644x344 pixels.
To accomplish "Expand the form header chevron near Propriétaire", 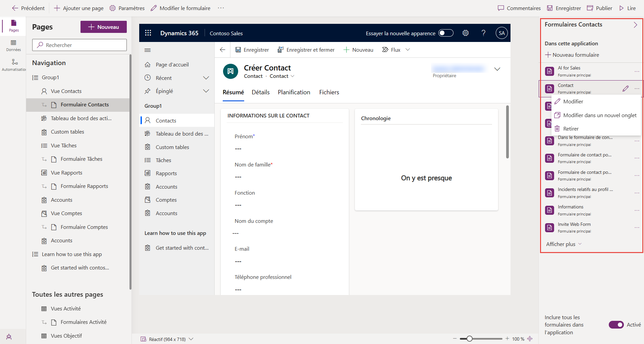I will point(497,69).
